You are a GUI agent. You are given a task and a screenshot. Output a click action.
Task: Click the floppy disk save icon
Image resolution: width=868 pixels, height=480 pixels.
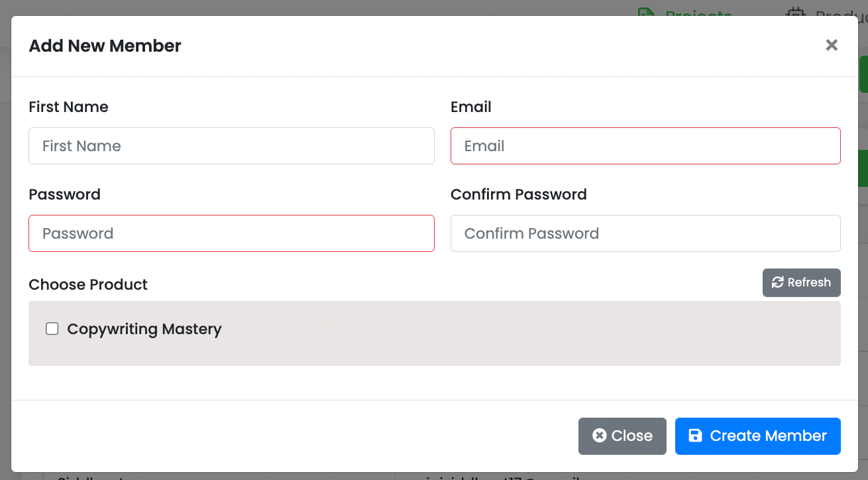(x=695, y=436)
